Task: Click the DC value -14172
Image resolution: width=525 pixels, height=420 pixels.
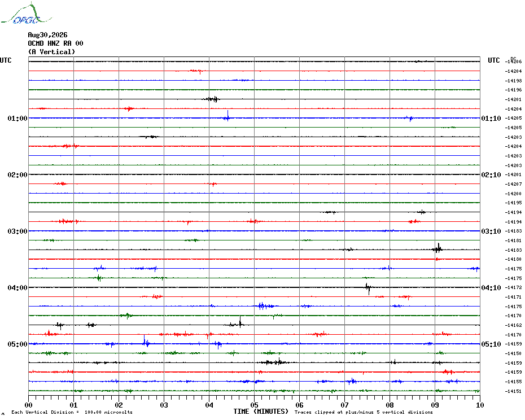Action: point(513,287)
